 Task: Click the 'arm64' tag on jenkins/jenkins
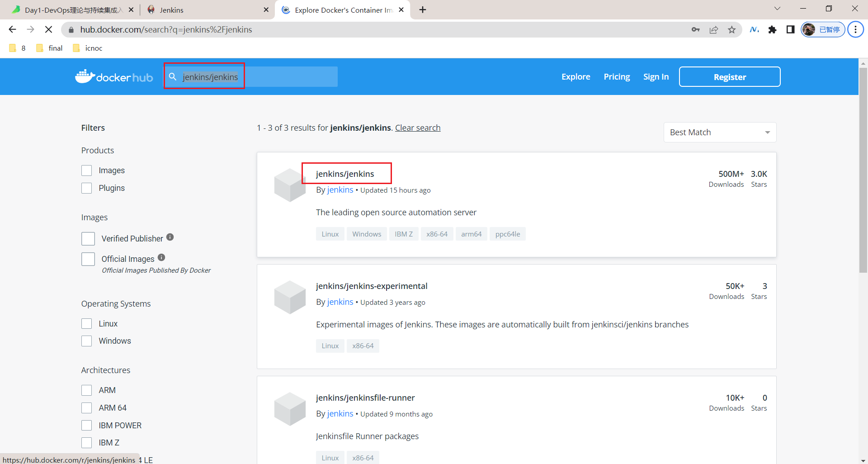pyautogui.click(x=472, y=234)
